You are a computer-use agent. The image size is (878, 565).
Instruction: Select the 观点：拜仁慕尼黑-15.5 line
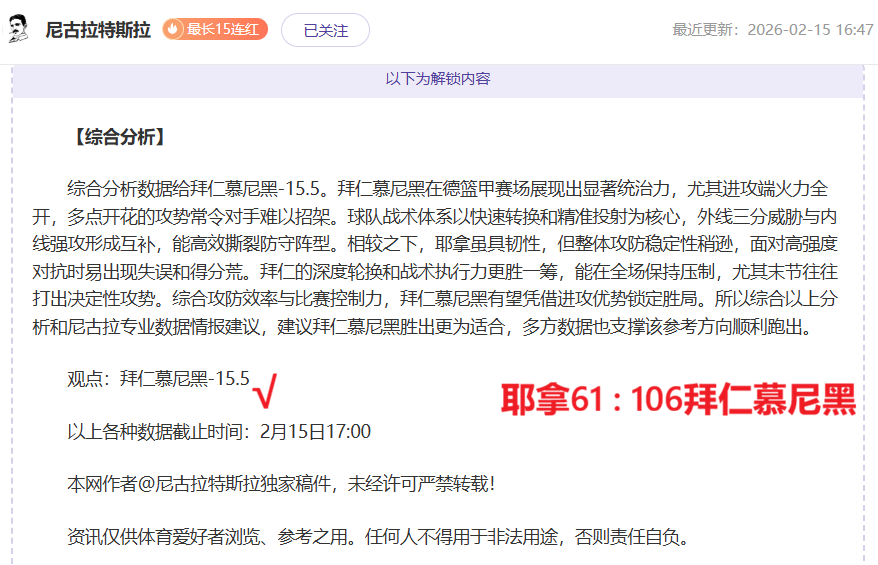(x=158, y=378)
